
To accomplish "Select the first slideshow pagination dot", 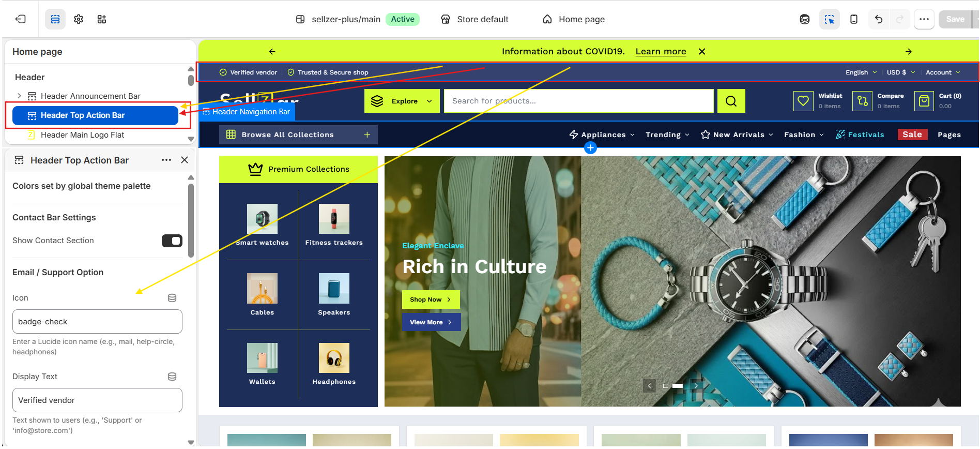I will [x=666, y=386].
